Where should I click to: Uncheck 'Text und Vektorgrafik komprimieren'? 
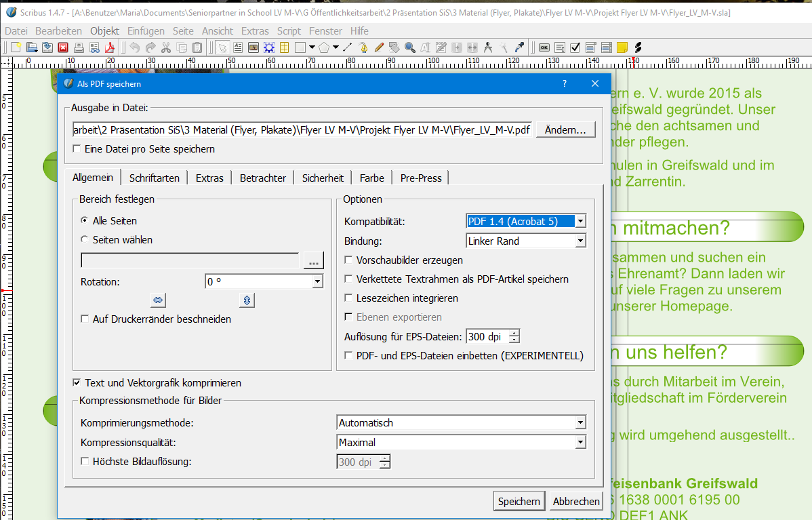click(77, 383)
